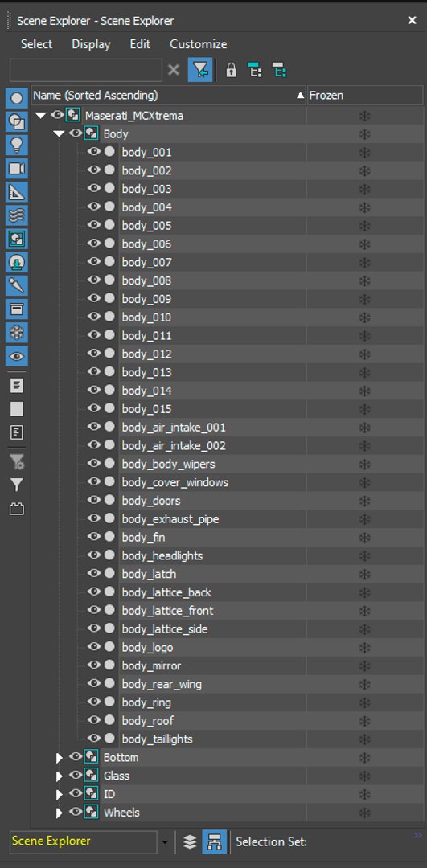
Task: Switch to Sort by Layer mode icon
Action: 190,842
